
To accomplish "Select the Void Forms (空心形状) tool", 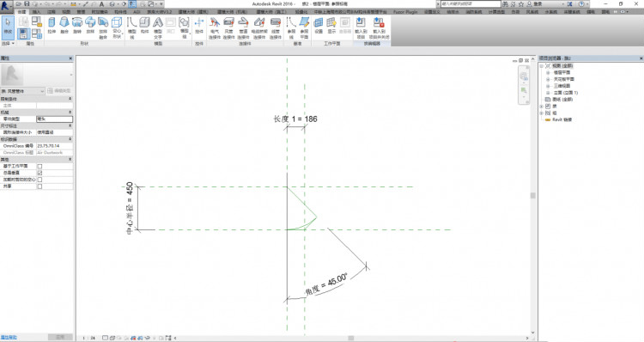I will [117, 27].
